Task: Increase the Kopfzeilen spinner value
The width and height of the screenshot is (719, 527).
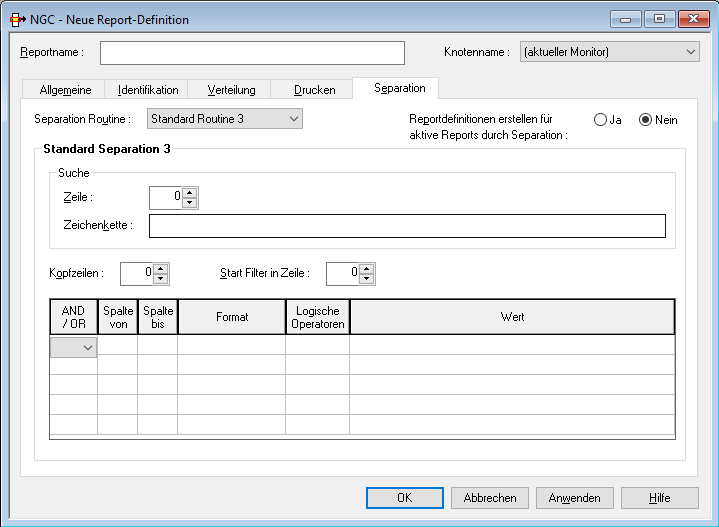Action: click(x=161, y=268)
